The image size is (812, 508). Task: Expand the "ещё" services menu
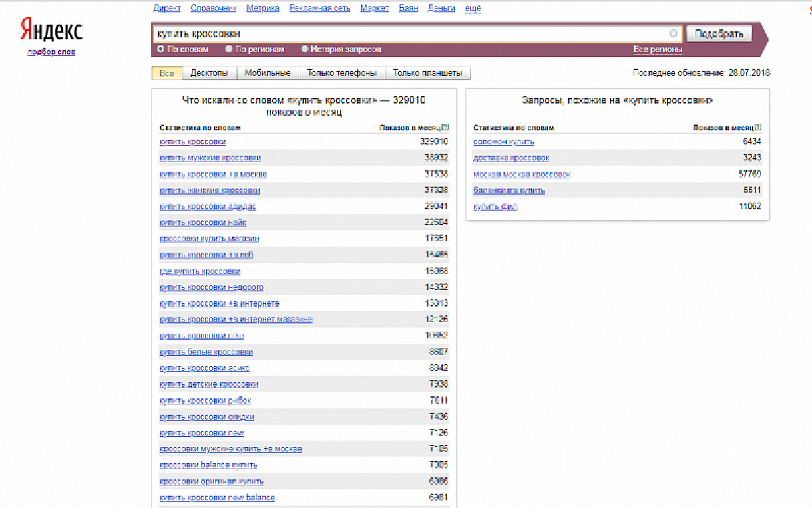(473, 9)
